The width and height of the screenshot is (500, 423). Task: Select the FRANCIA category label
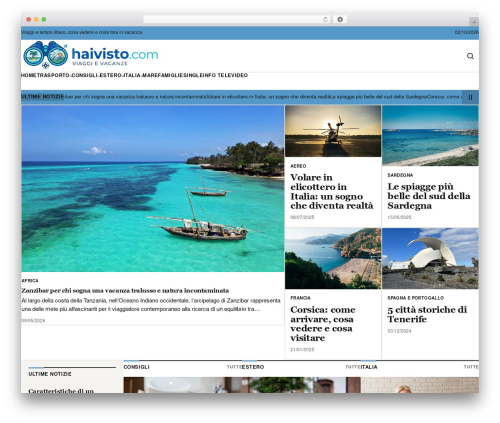click(x=300, y=298)
